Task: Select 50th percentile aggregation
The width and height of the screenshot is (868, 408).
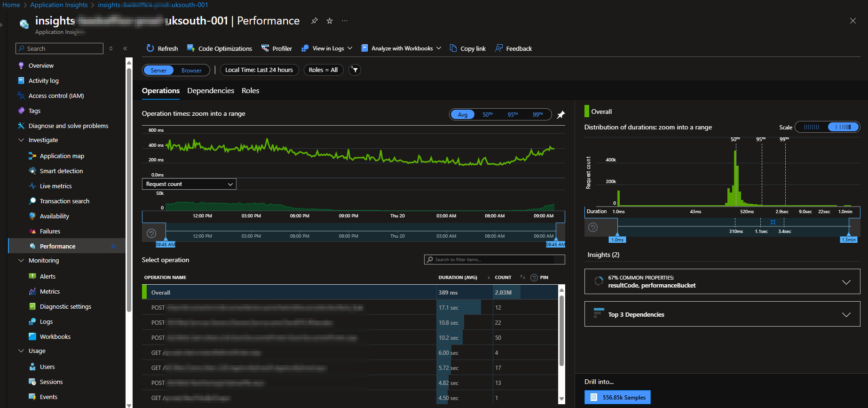Action: [x=488, y=114]
